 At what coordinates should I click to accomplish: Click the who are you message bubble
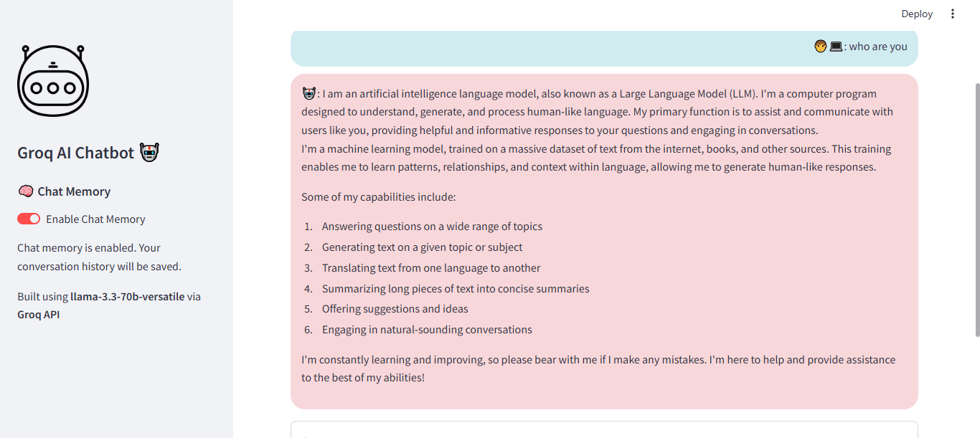pos(603,46)
